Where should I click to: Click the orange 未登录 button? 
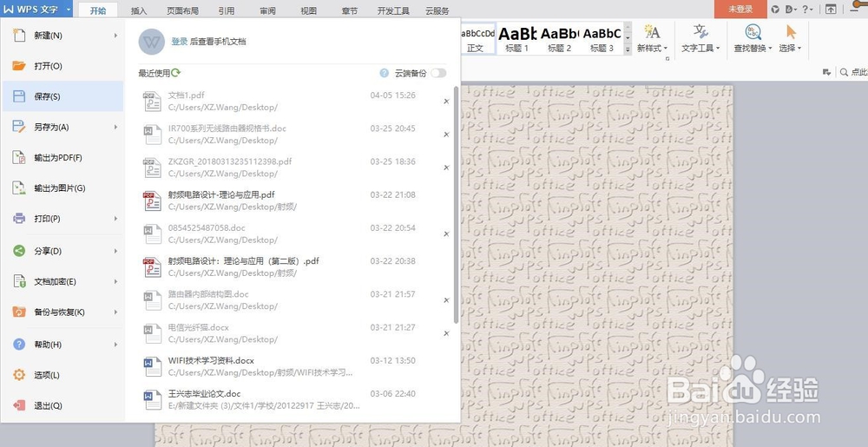click(740, 10)
